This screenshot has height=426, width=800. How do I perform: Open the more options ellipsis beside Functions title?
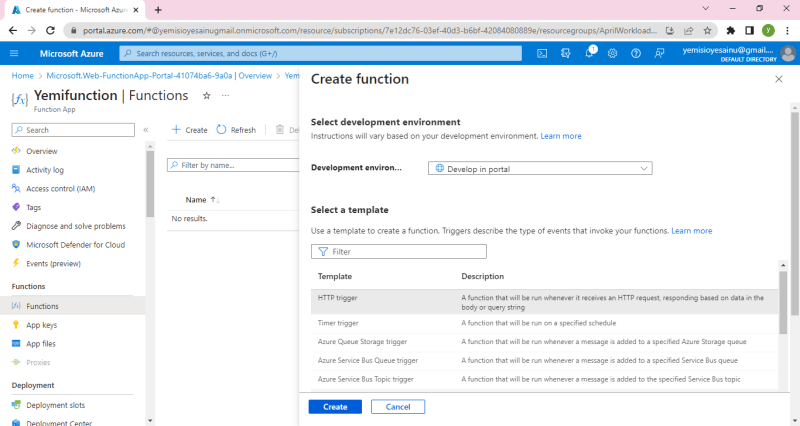pos(226,95)
